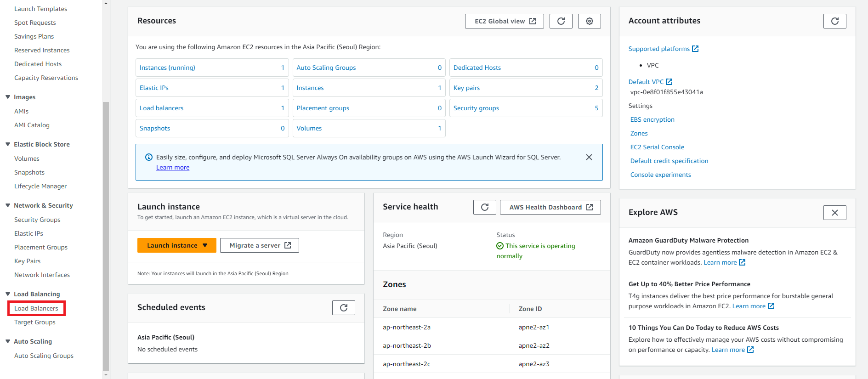Click the sidebar scrollbar up arrow
The width and height of the screenshot is (868, 379).
106,3
